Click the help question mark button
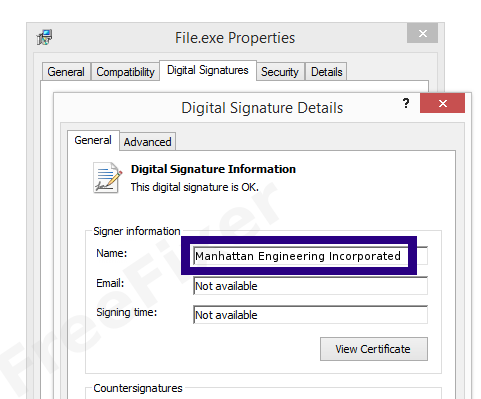The image size is (481, 399). 406,103
